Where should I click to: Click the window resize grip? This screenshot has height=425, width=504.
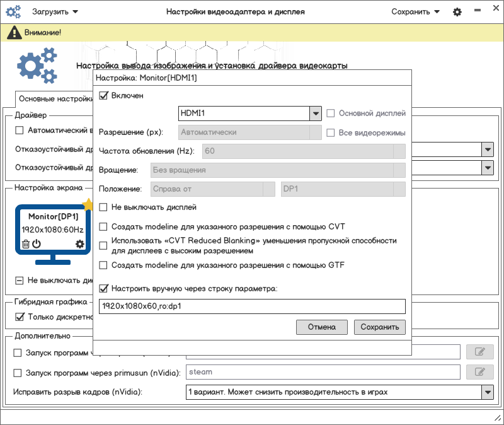498,418
